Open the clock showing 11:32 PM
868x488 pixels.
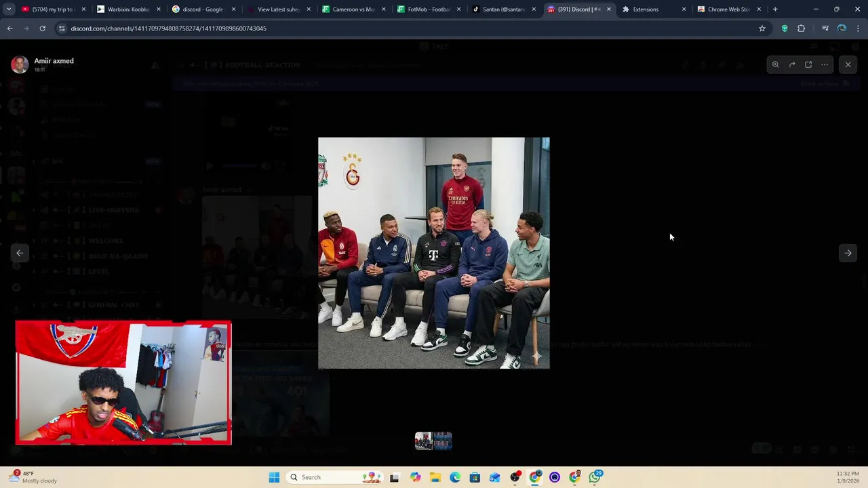(x=848, y=477)
